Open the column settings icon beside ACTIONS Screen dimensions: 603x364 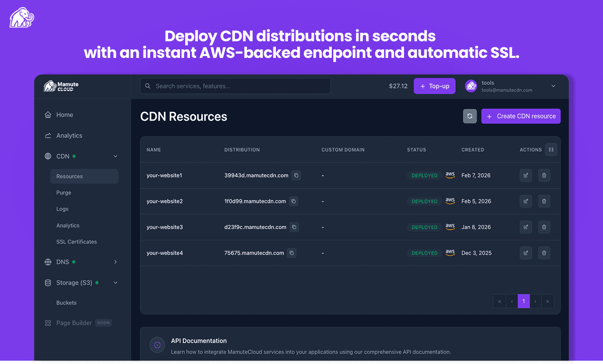click(x=551, y=149)
